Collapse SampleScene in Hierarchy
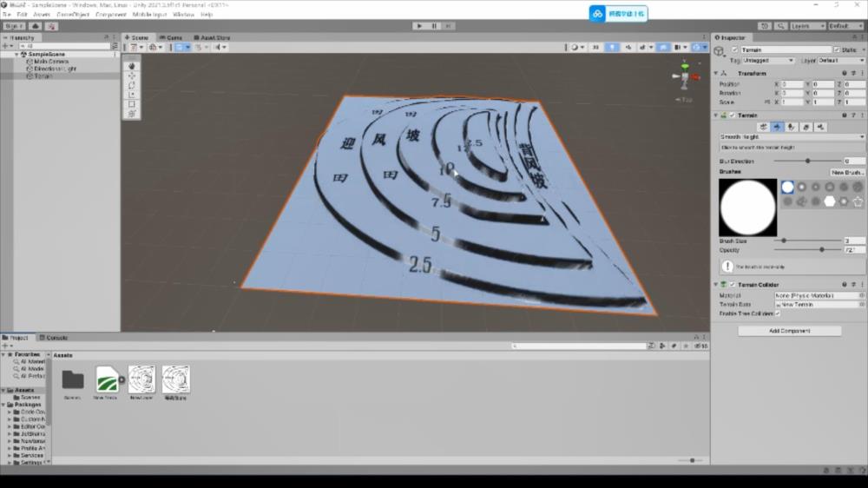This screenshot has width=868, height=488. coord(16,55)
